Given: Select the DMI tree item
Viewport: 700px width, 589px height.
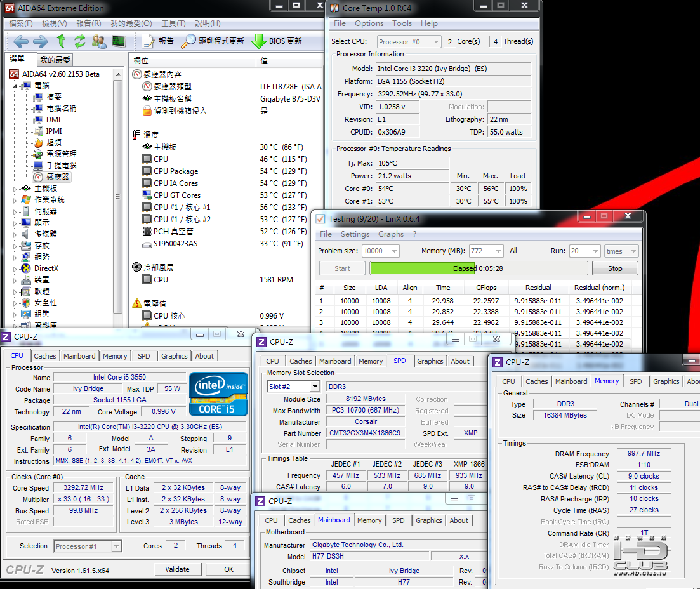Looking at the screenshot, I should (x=48, y=120).
